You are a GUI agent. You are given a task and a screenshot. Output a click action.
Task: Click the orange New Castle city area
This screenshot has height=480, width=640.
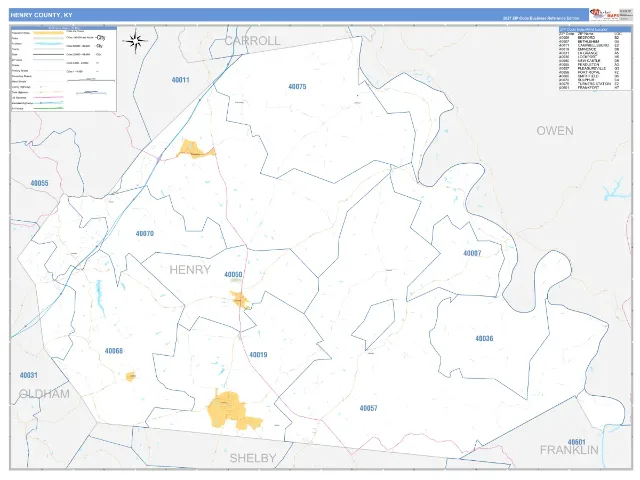coord(240,300)
